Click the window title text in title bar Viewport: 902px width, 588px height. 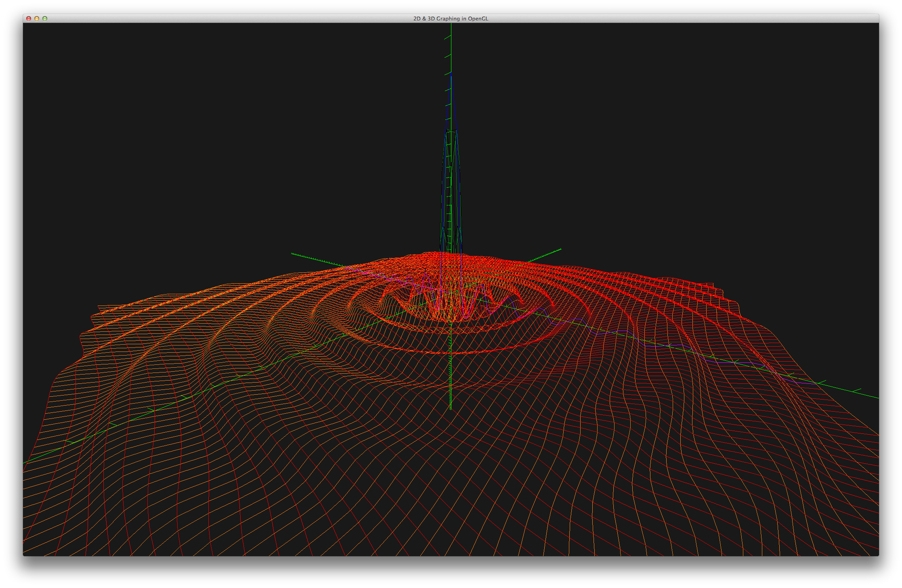pyautogui.click(x=451, y=19)
